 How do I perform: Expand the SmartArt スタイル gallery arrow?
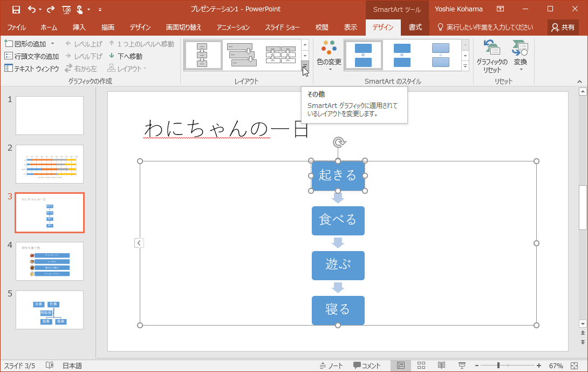(x=465, y=67)
